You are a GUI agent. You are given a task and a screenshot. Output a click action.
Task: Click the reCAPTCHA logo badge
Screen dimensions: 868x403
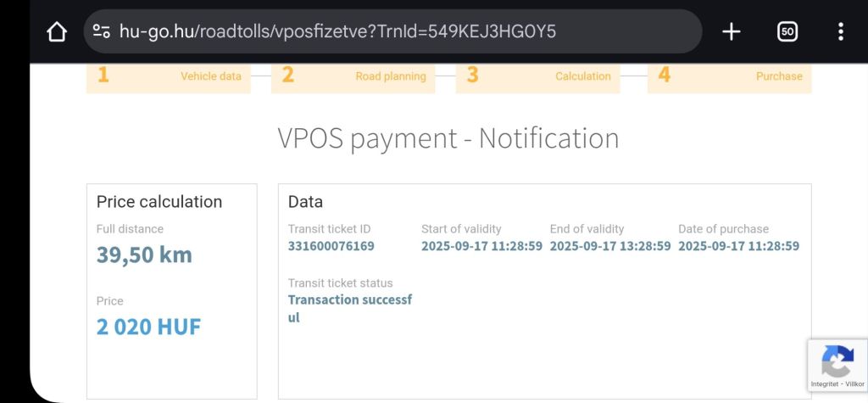837,361
